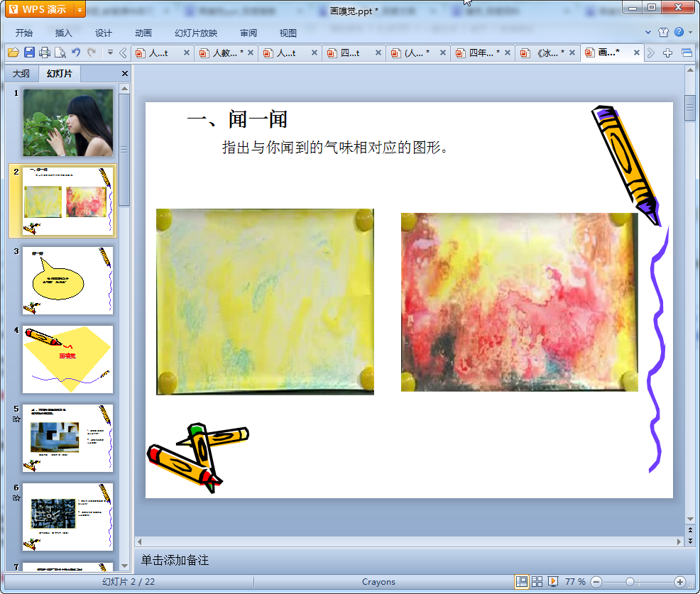Click thumbnail pane scroll up arrow
This screenshot has width=700, height=594.
tap(124, 89)
